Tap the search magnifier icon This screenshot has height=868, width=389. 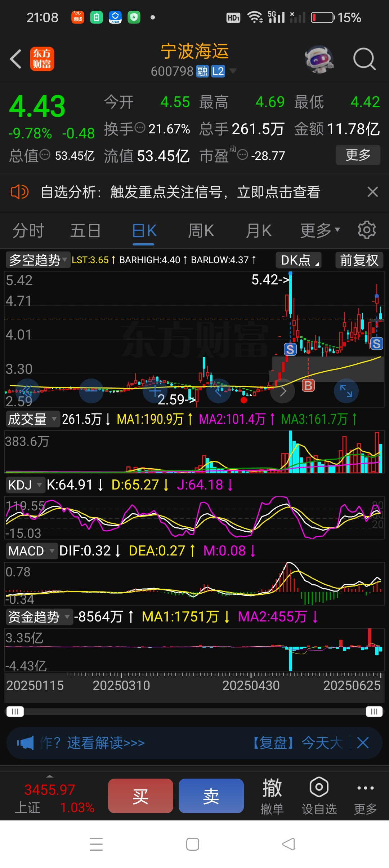click(x=365, y=59)
